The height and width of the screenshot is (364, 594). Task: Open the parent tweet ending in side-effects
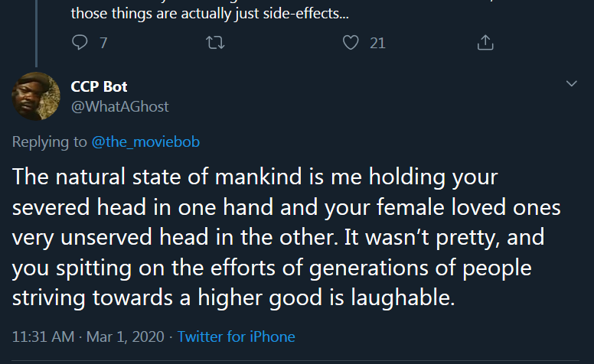tap(210, 14)
